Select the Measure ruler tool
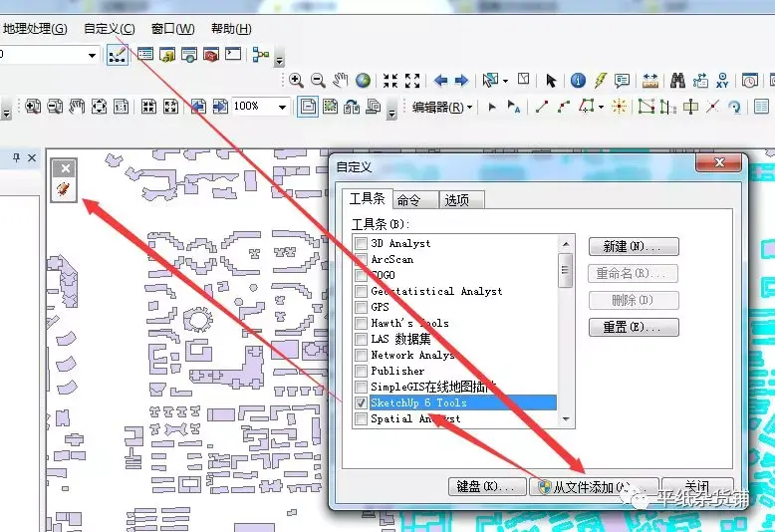Screen dimensions: 775x532 pos(650,81)
